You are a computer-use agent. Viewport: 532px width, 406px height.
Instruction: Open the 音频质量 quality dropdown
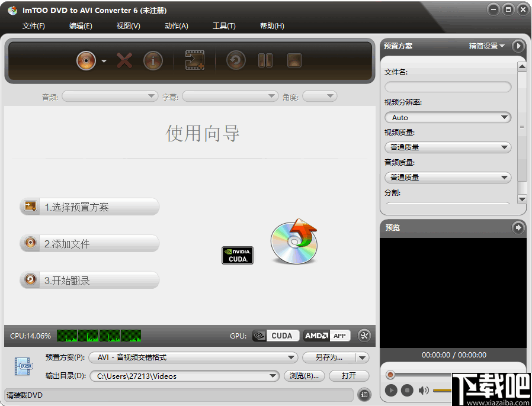(x=447, y=177)
